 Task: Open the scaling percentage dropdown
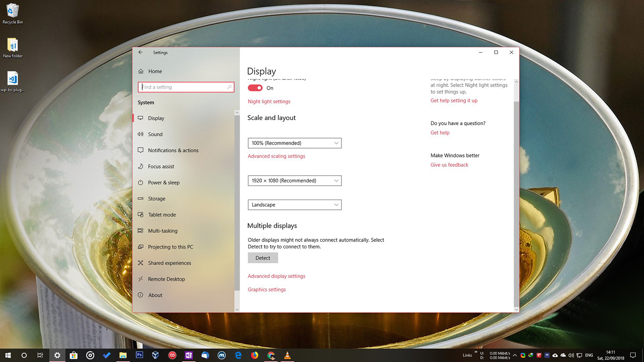coord(295,143)
